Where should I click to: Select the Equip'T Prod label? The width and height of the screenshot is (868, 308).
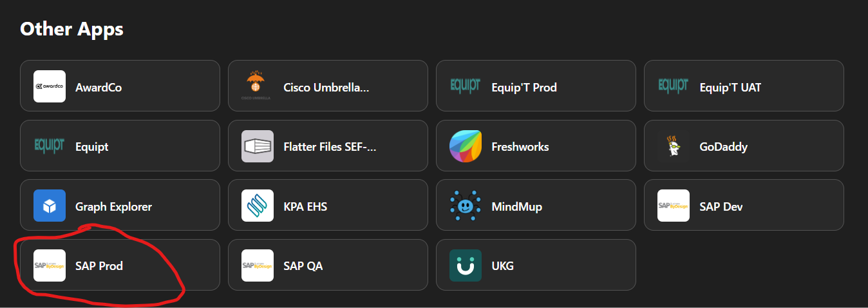pos(524,88)
